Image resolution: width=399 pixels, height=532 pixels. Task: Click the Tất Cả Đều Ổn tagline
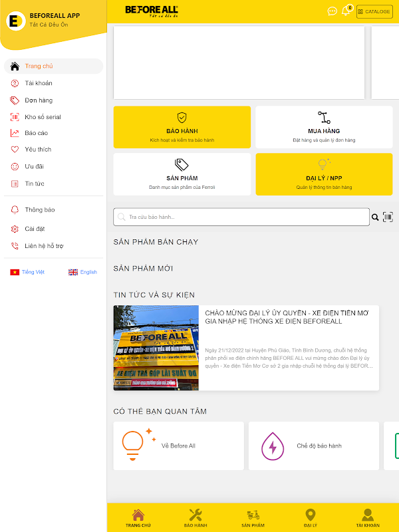[x=49, y=25]
